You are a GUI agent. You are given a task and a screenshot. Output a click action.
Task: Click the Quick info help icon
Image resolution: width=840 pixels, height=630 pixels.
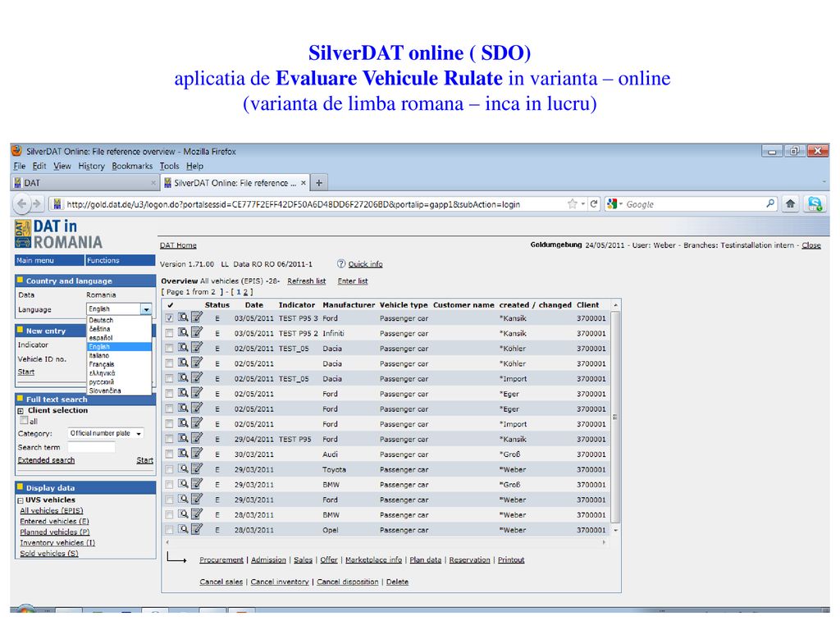(341, 263)
